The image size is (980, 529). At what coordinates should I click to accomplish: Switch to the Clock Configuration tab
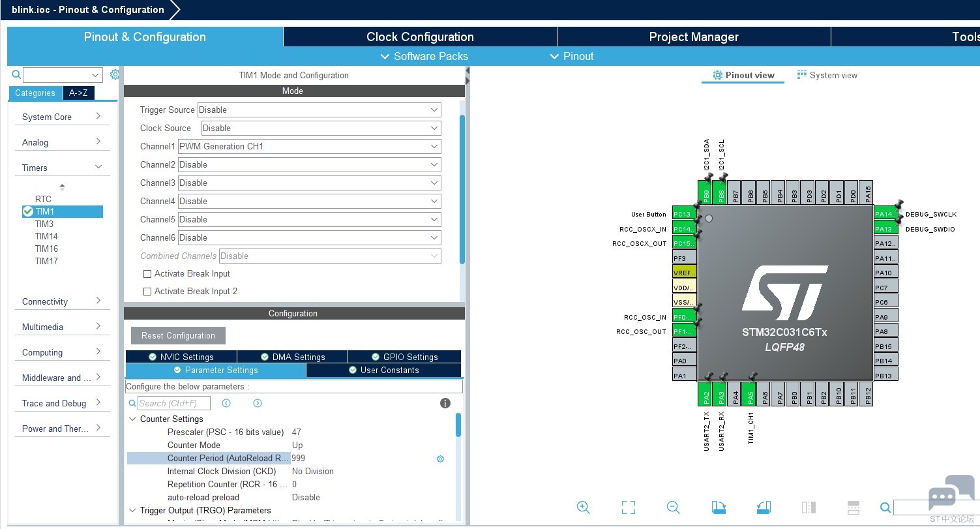pyautogui.click(x=420, y=37)
